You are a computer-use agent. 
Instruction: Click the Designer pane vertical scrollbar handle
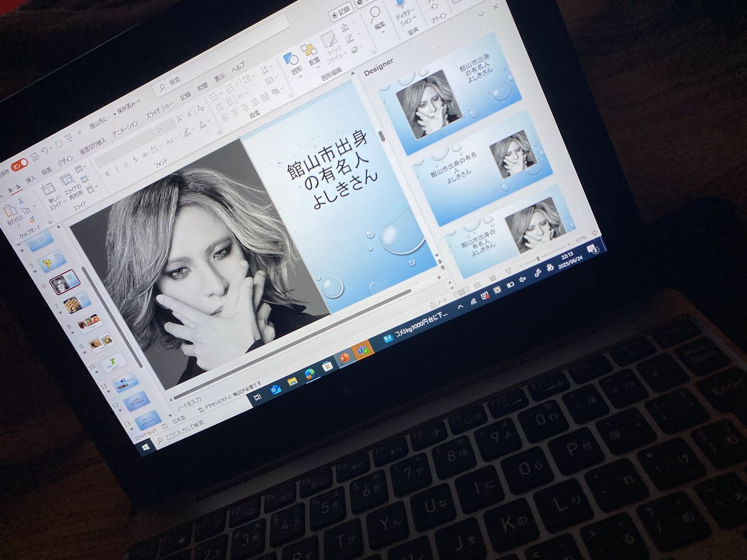381,136
